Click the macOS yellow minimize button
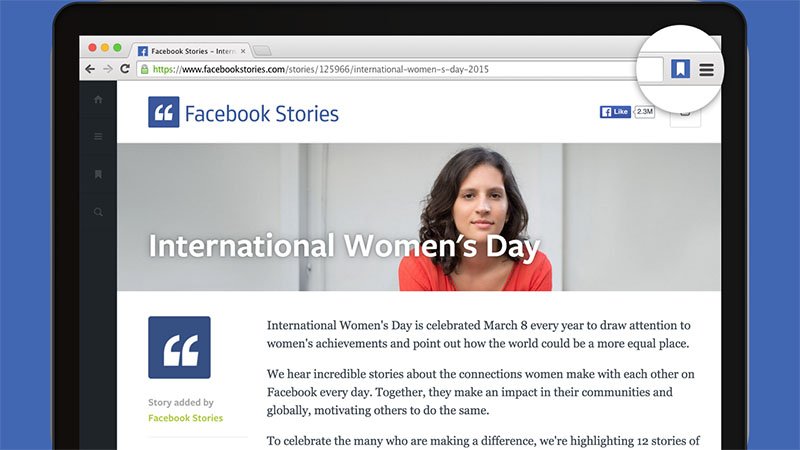The width and height of the screenshot is (800, 450). 105,47
